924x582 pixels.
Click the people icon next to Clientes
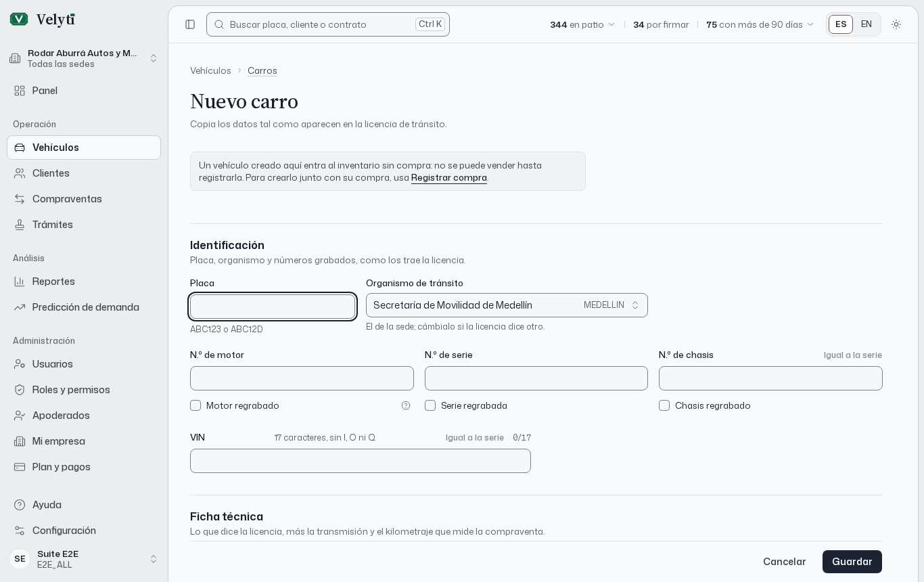(20, 173)
